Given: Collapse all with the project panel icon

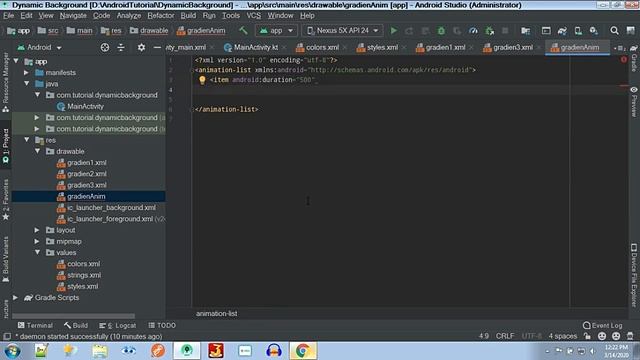Looking at the screenshot, I should point(121,47).
